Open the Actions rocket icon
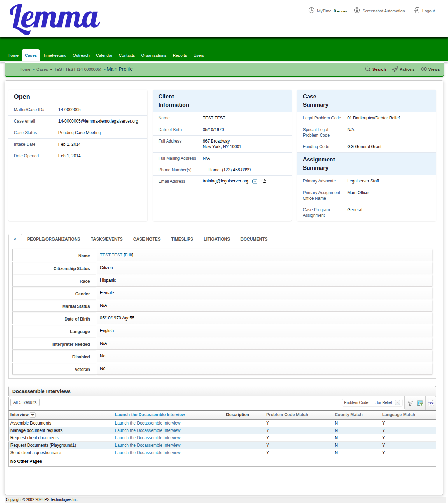The width and height of the screenshot is (448, 503). pyautogui.click(x=395, y=69)
